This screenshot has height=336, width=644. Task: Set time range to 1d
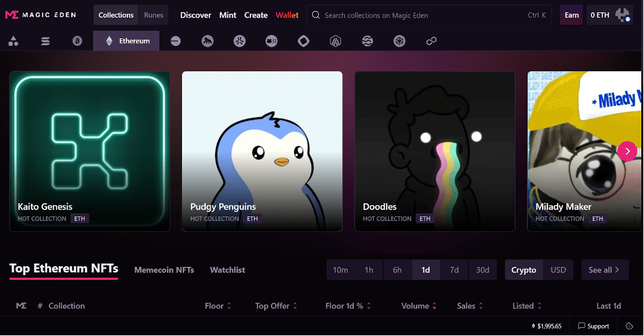coord(426,270)
